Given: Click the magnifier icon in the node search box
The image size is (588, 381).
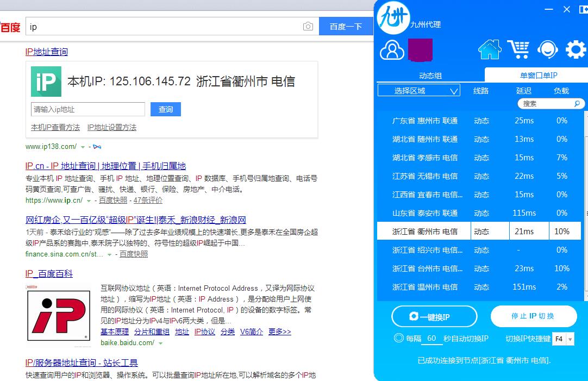Looking at the screenshot, I should click(577, 103).
